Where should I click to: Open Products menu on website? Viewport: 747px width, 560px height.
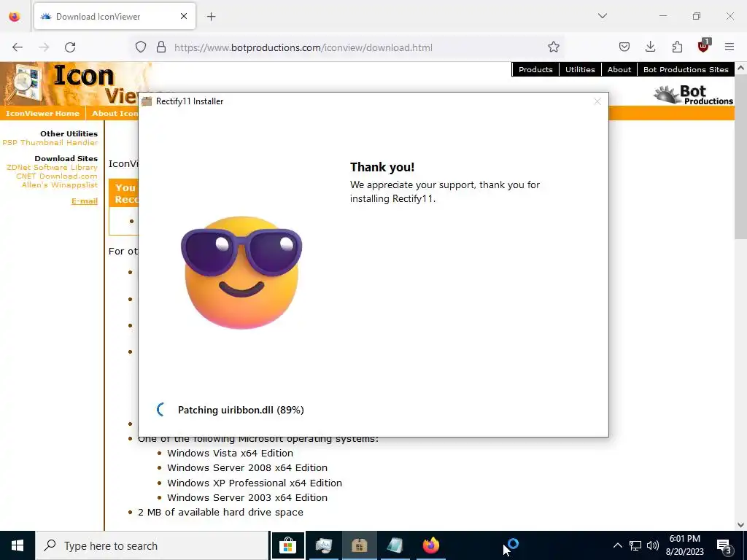(535, 69)
